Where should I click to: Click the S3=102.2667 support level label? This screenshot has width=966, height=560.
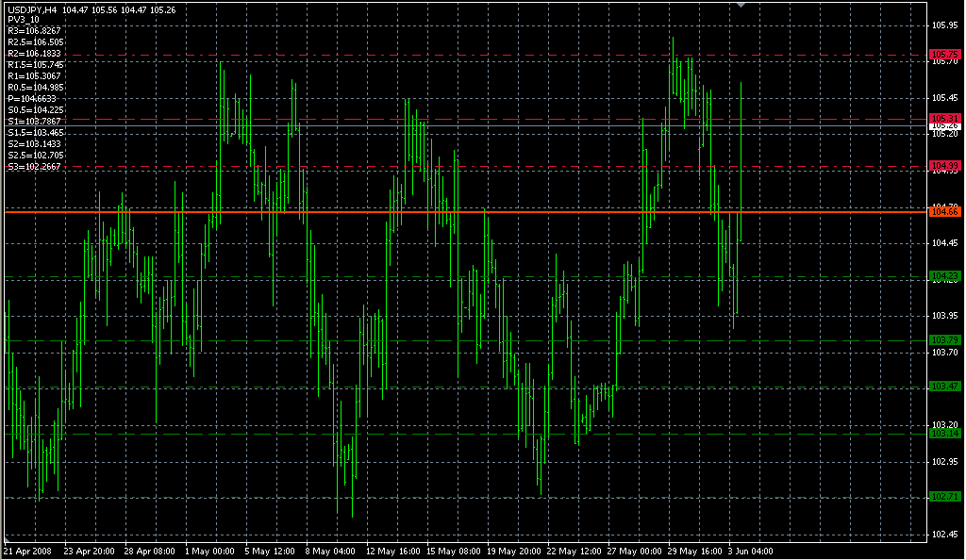click(35, 167)
